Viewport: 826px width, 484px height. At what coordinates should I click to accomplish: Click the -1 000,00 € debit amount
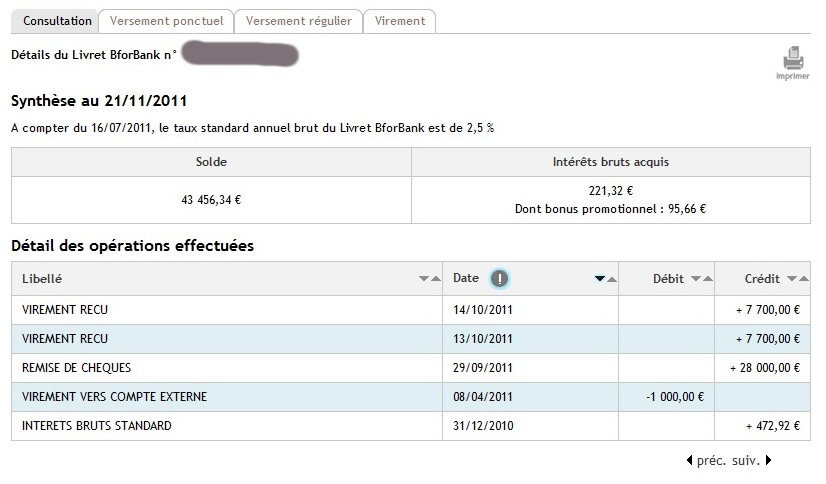point(675,397)
